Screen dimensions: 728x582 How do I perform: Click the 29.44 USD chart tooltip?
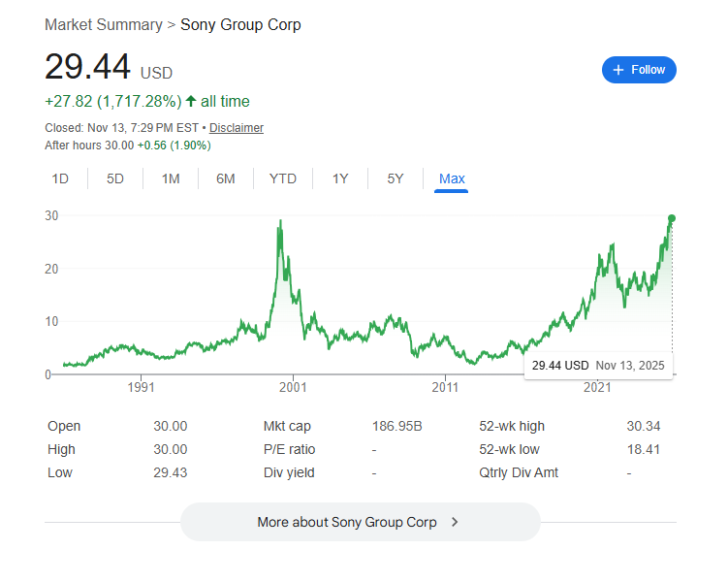[x=598, y=366]
